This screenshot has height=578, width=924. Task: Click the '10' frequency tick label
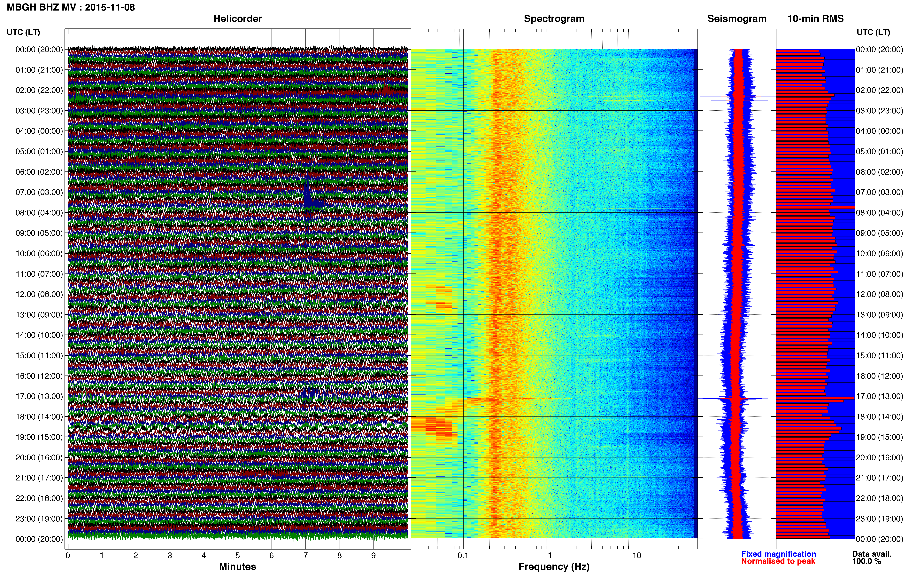click(636, 555)
